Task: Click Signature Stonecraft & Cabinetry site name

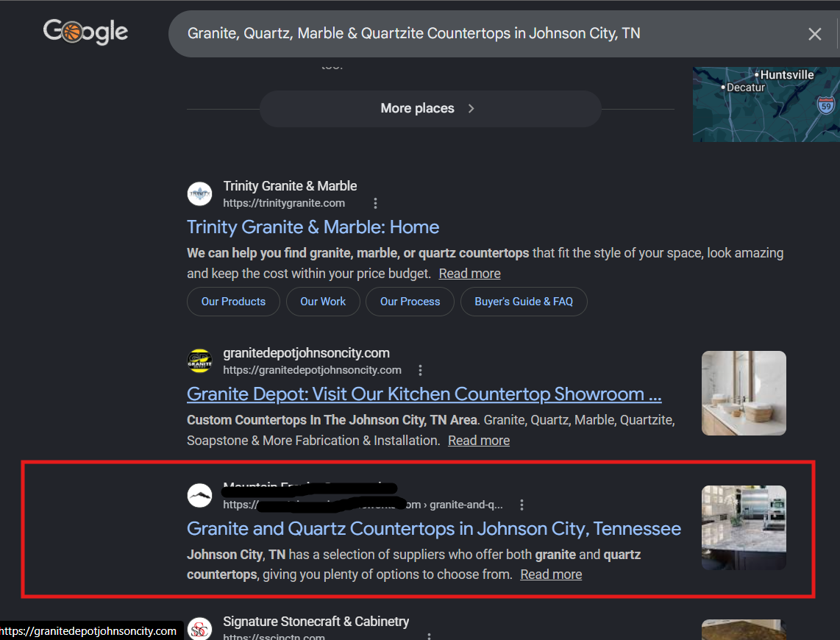Action: 316,622
